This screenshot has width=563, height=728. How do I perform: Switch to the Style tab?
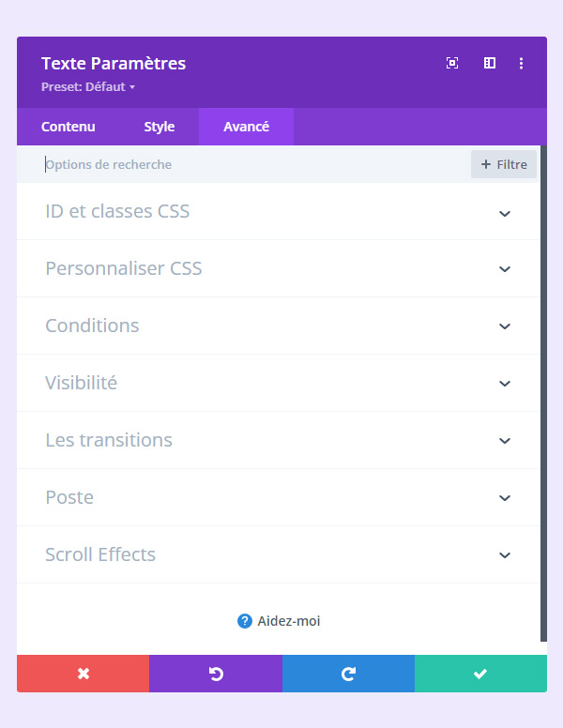click(x=160, y=127)
